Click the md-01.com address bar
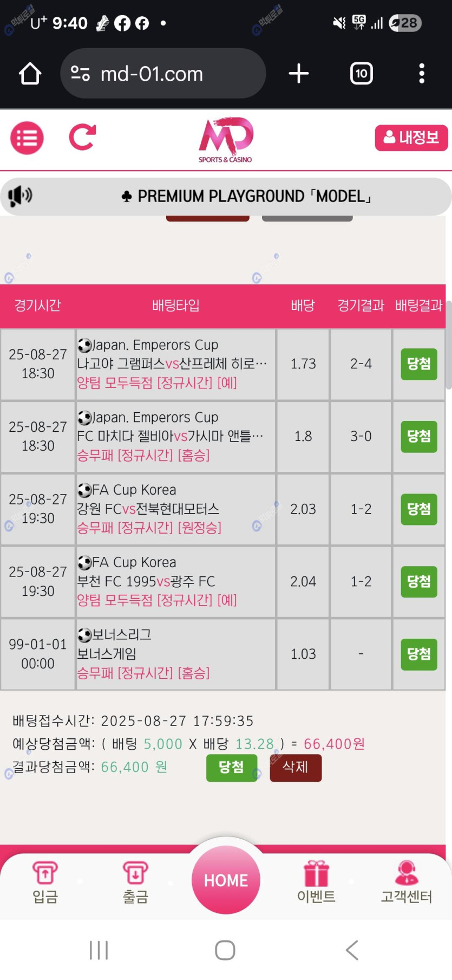The height and width of the screenshot is (980, 452). [162, 74]
